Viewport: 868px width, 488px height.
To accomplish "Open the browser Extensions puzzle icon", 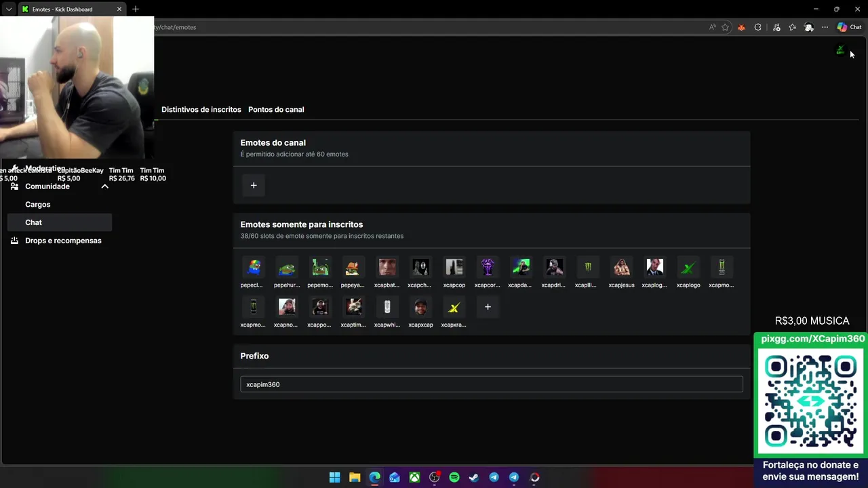I will 757,27.
